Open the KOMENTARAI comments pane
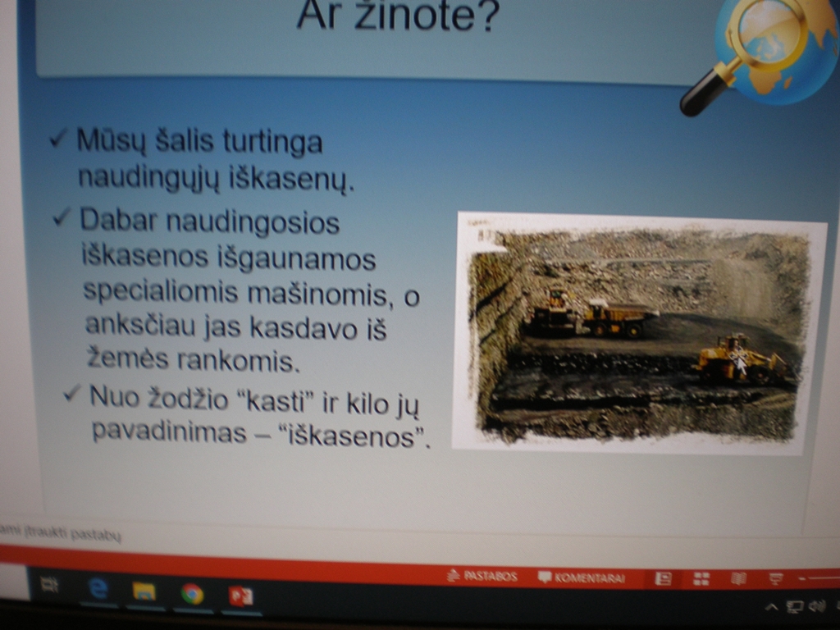Viewport: 840px width, 630px height. pos(582,577)
